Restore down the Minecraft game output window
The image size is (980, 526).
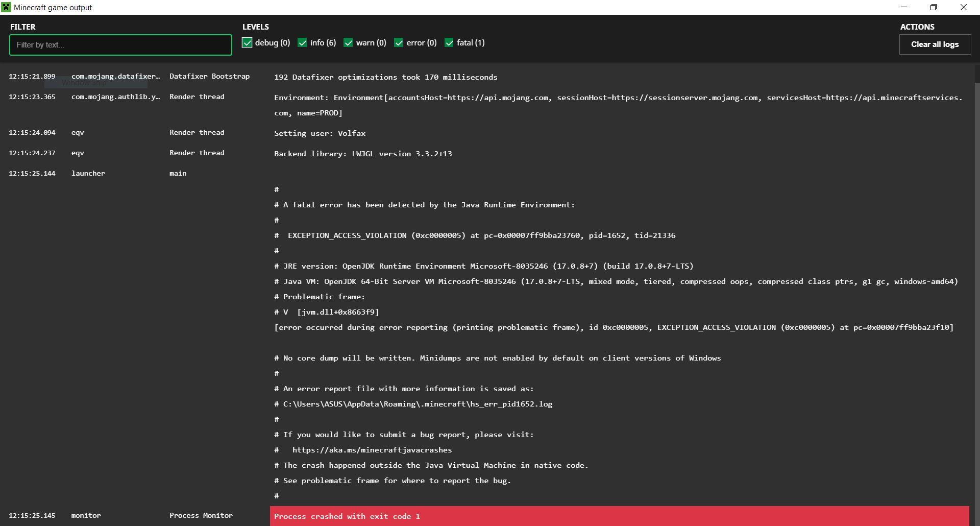point(934,7)
